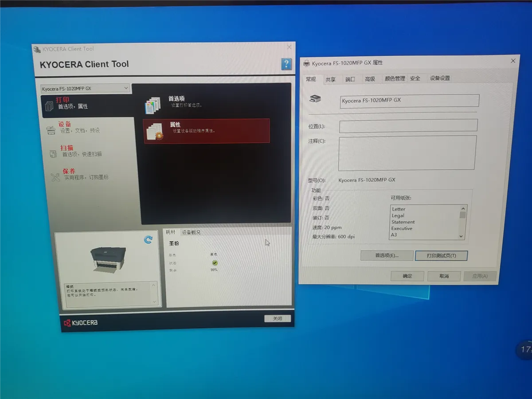Open the 安全 (Security) tab

tap(415, 78)
